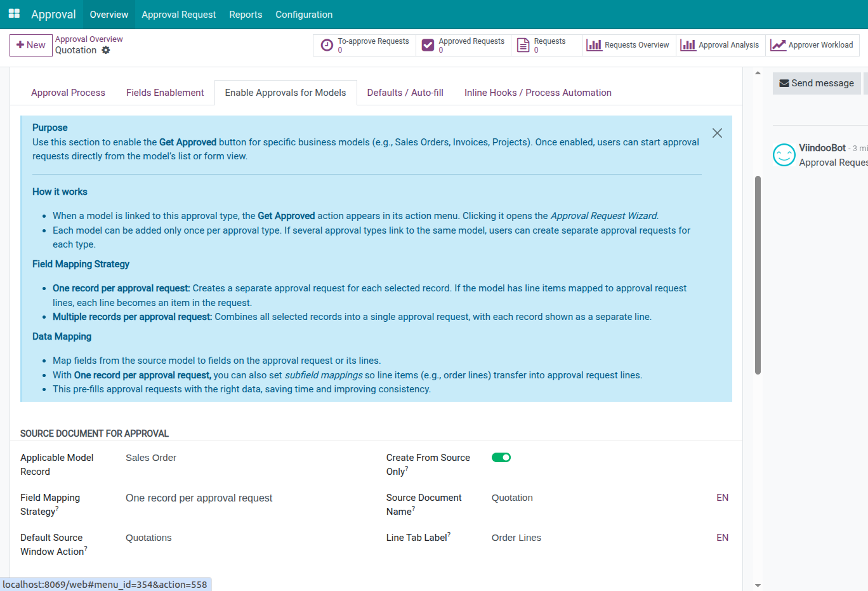The image size is (868, 591).
Task: Open Approval Analysis bar chart icon
Action: [688, 45]
